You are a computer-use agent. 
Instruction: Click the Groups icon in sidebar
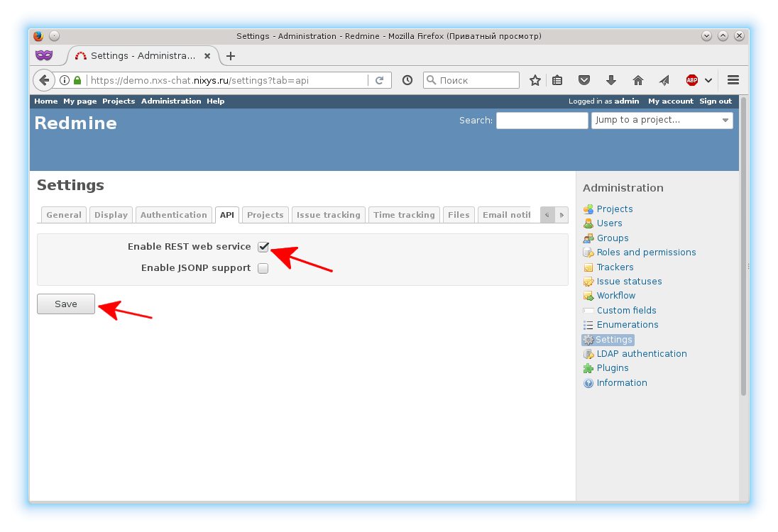(588, 238)
